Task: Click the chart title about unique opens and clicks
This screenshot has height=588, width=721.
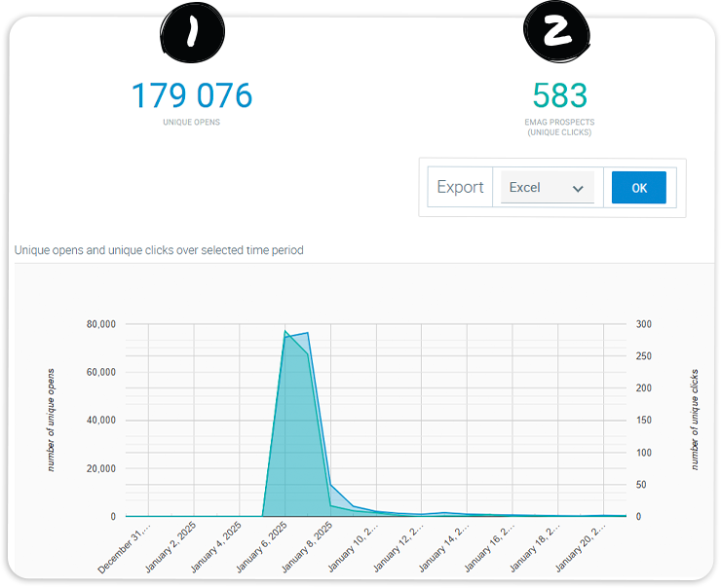Action: [159, 250]
